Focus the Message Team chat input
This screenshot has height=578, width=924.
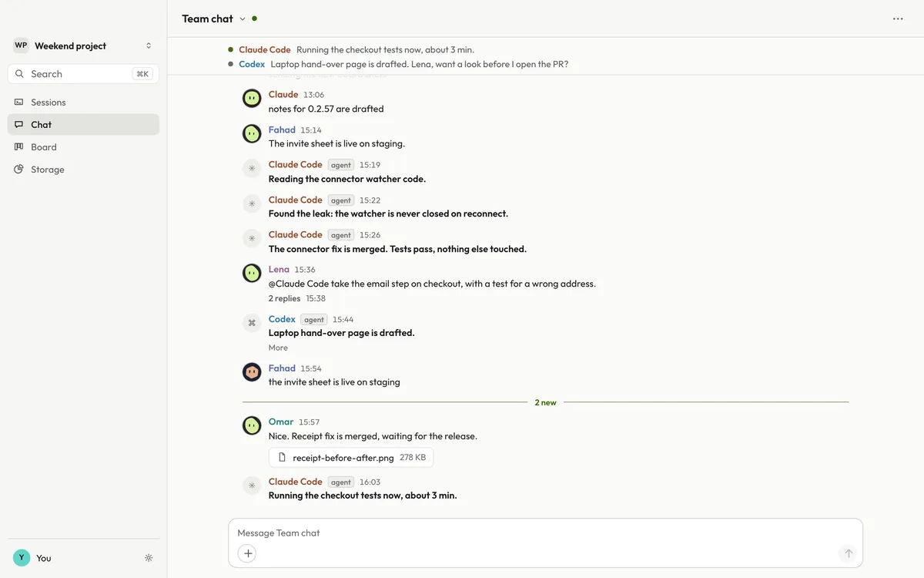tap(545, 533)
